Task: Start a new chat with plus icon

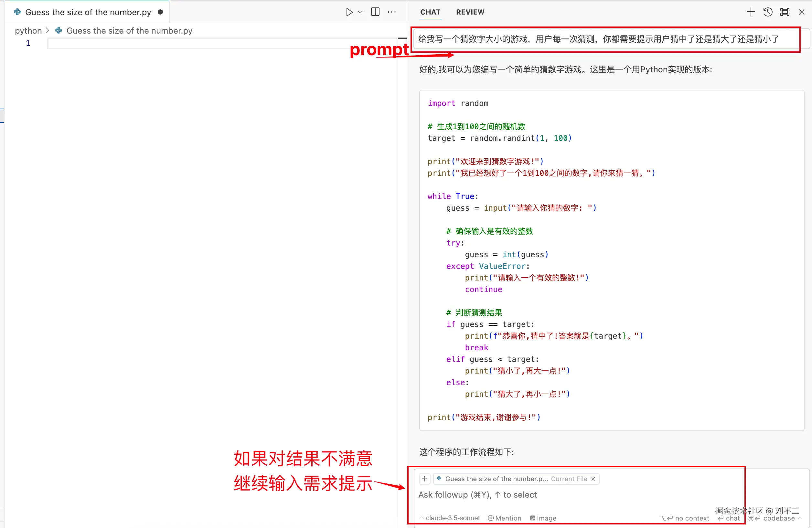Action: [751, 12]
